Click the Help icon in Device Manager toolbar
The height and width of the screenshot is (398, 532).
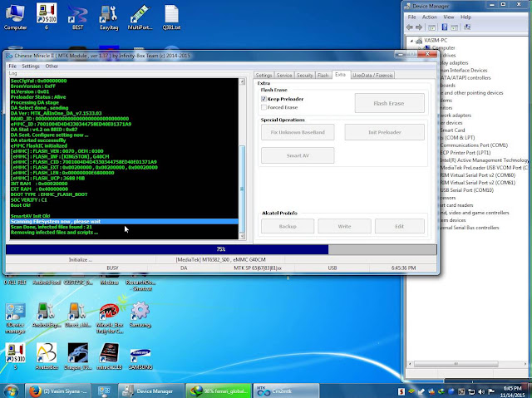pyautogui.click(x=444, y=27)
